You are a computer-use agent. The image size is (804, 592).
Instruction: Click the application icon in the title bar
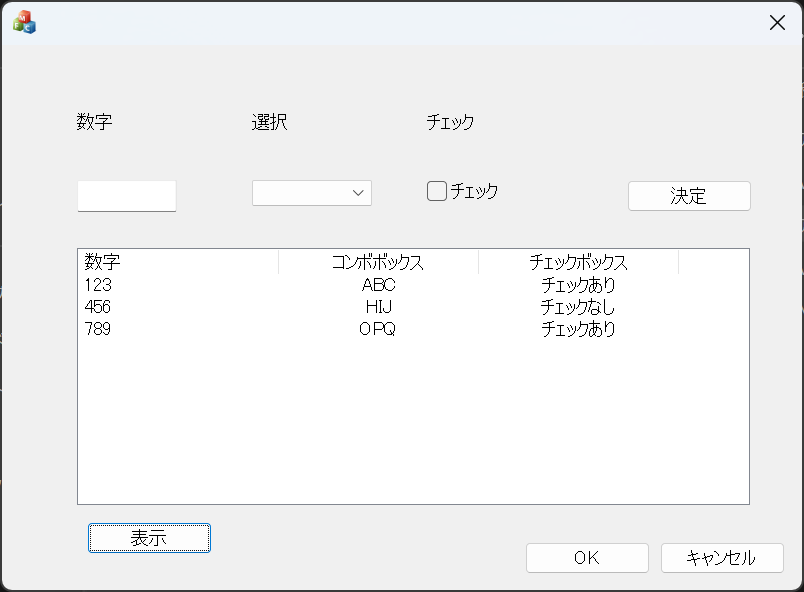(x=24, y=22)
